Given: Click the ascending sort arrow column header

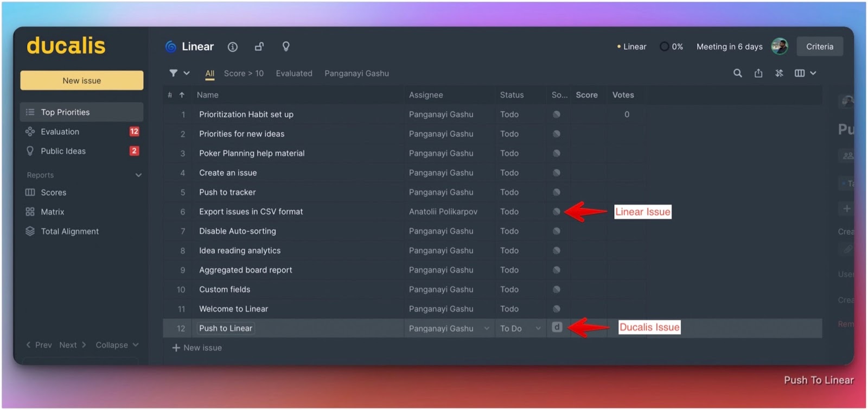Looking at the screenshot, I should tap(182, 95).
